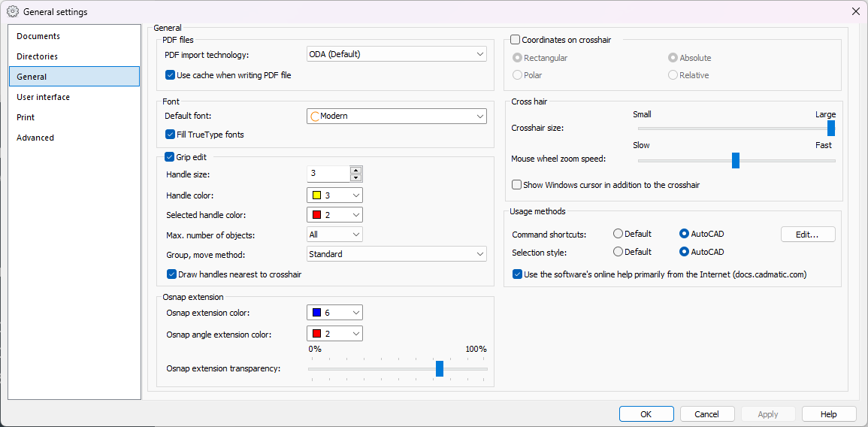The image size is (868, 427).
Task: Uncheck Use cache when writing PDF file
Action: 170,75
